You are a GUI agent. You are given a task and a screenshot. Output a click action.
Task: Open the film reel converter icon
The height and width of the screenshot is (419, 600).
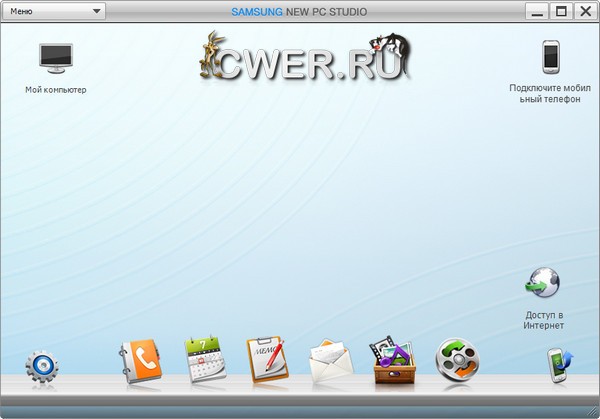[457, 360]
